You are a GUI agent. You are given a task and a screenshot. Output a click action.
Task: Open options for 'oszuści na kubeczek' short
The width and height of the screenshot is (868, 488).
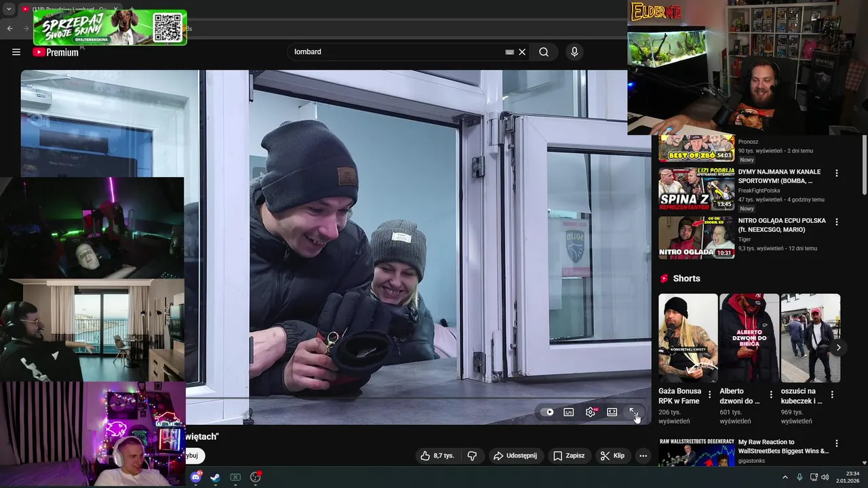tap(832, 394)
